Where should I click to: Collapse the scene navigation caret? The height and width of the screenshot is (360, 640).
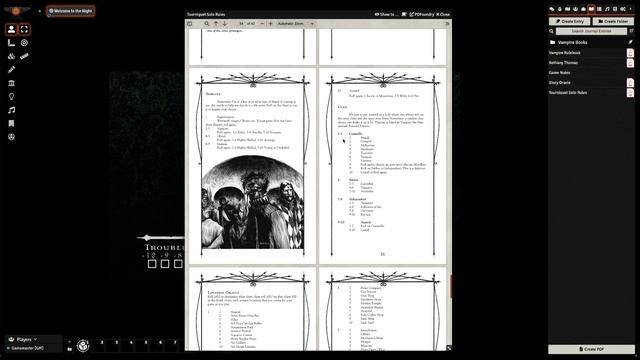pyautogui.click(x=40, y=11)
